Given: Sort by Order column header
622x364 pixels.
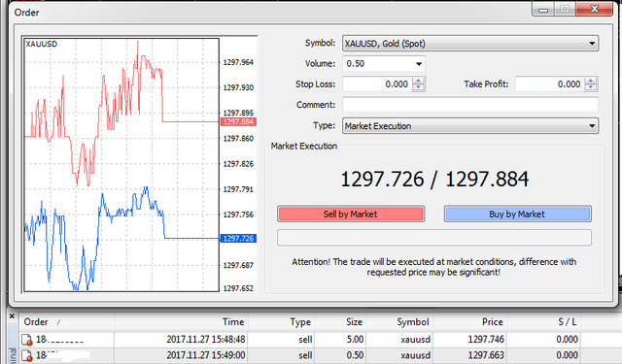Looking at the screenshot, I should (x=67, y=322).
